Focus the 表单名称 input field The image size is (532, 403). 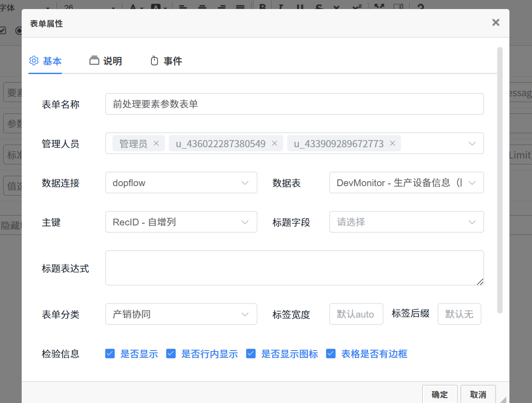pos(294,104)
